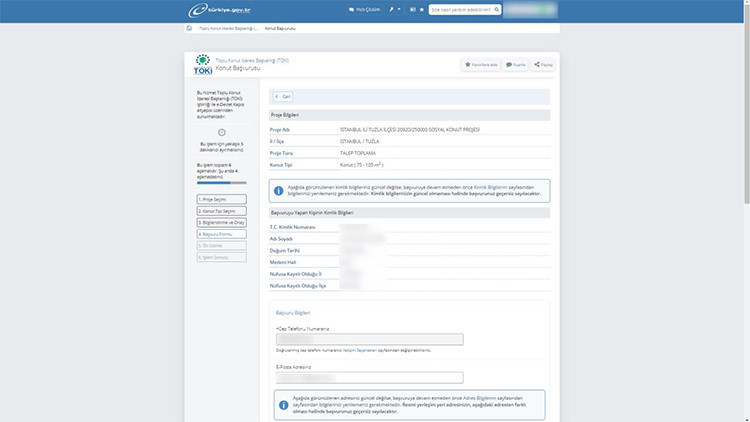Viewport: 750px width, 422px height.
Task: Click the Cep Telefonu Numaranız field
Action: click(x=369, y=339)
